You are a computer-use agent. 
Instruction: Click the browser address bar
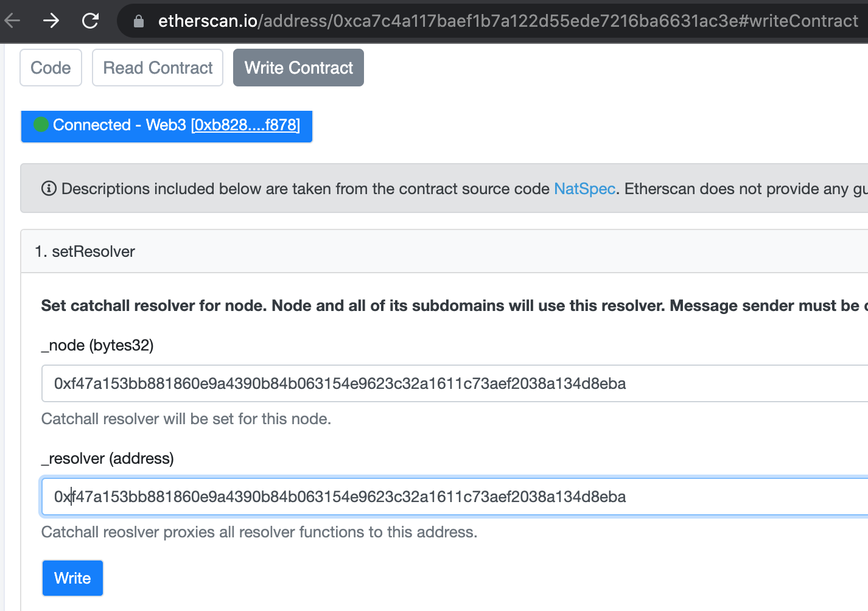pyautogui.click(x=426, y=20)
